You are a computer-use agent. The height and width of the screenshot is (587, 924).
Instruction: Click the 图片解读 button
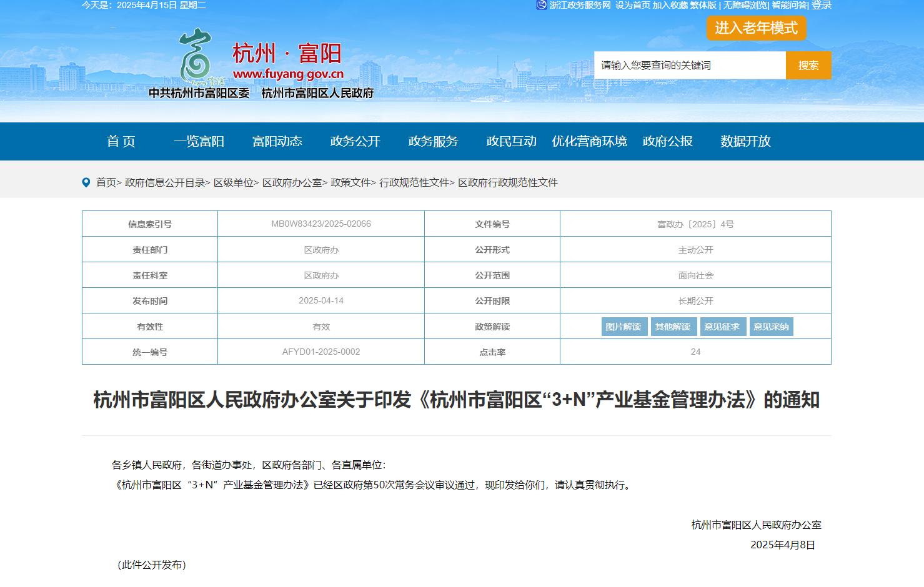pos(623,327)
